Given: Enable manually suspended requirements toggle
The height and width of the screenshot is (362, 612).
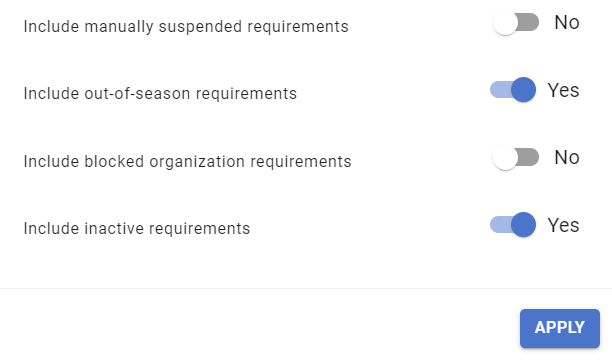Looking at the screenshot, I should click(516, 23).
